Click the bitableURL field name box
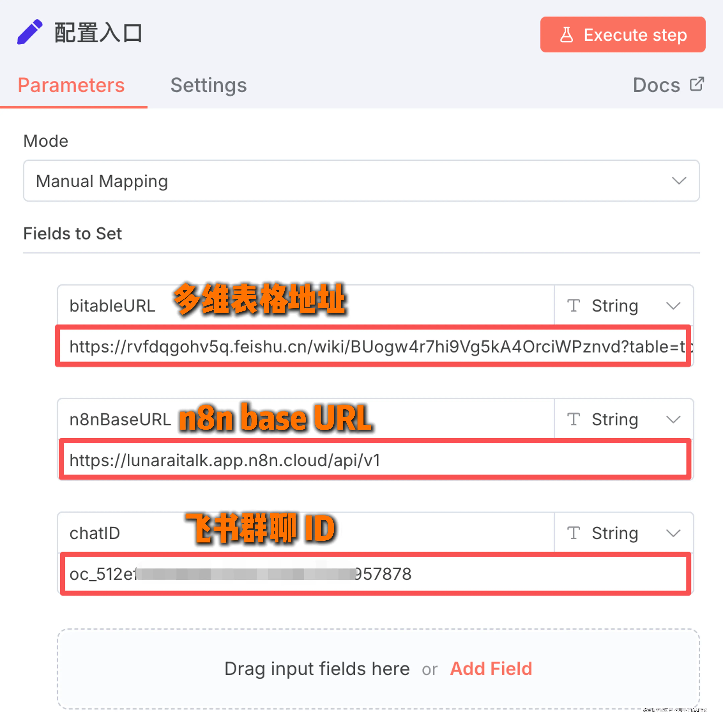Viewport: 723px width, 728px height. 306,305
